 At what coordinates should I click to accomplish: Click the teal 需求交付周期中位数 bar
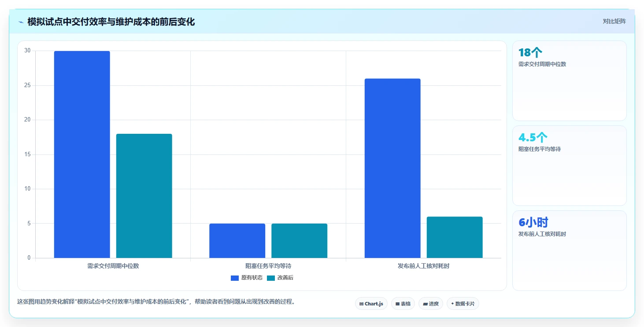[144, 196]
